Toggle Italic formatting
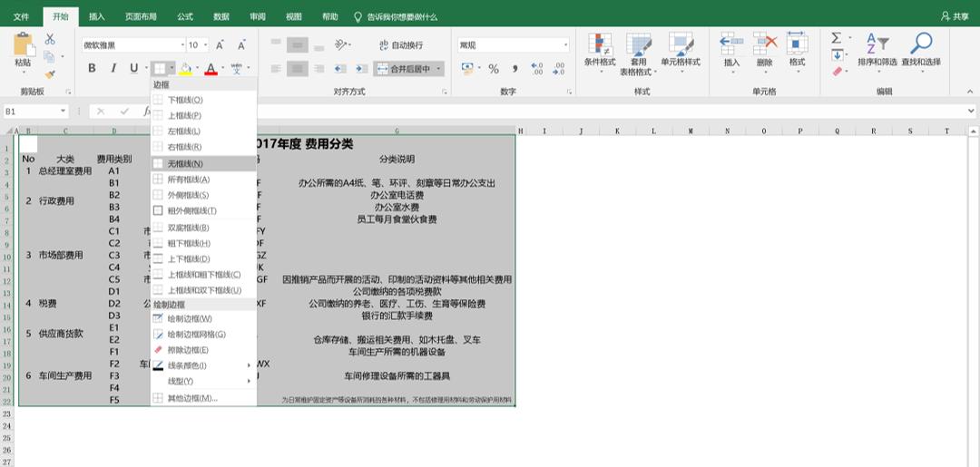 (x=113, y=68)
